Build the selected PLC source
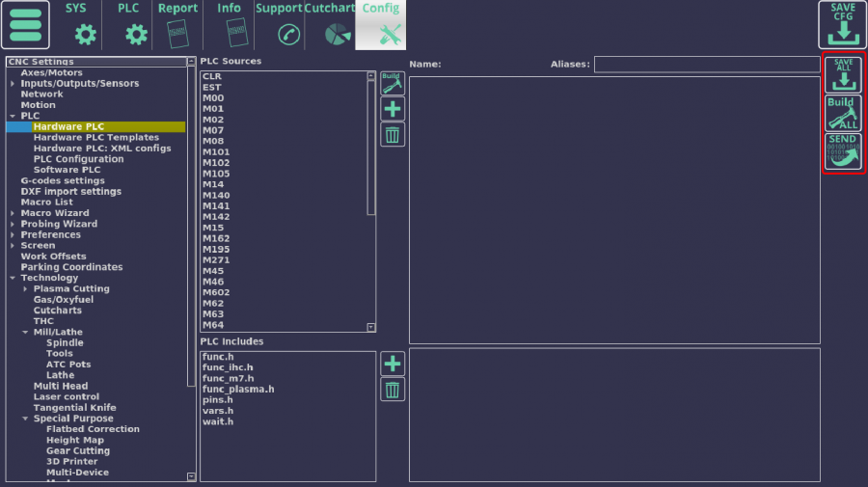The height and width of the screenshot is (487, 868). coord(393,84)
